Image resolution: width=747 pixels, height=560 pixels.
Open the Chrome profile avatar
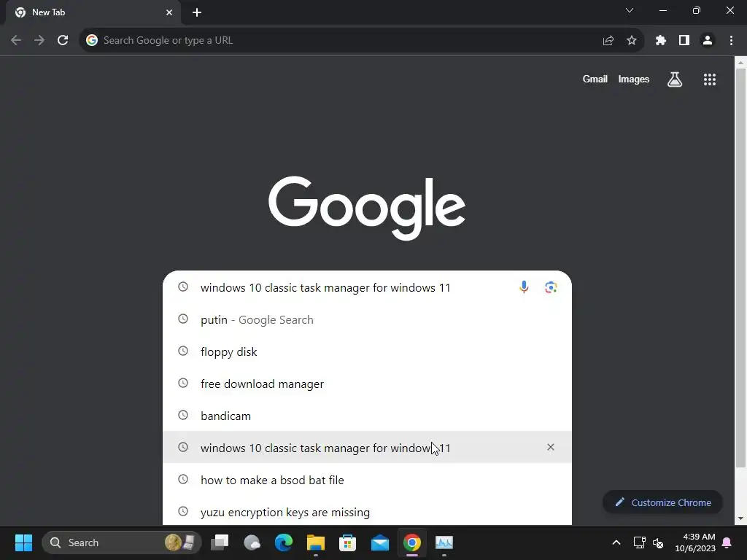708,41
